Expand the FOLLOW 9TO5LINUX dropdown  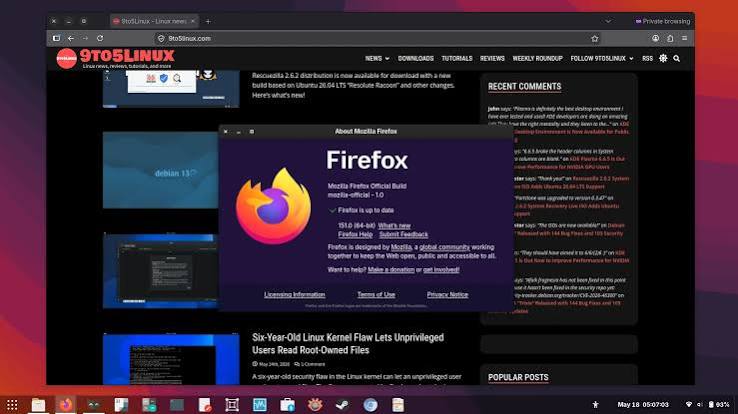(x=602, y=58)
